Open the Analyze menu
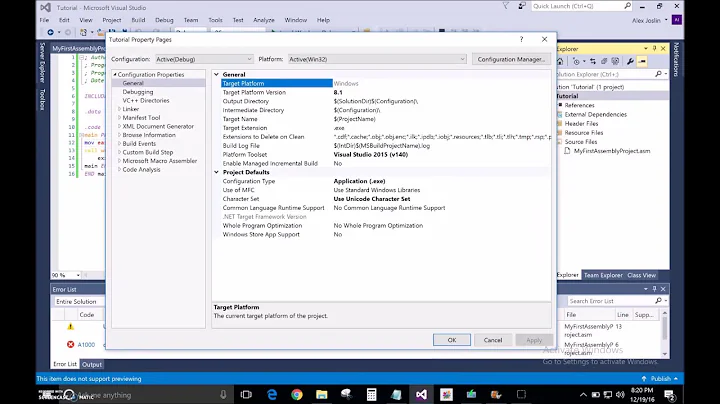720x404 pixels. 264,20
